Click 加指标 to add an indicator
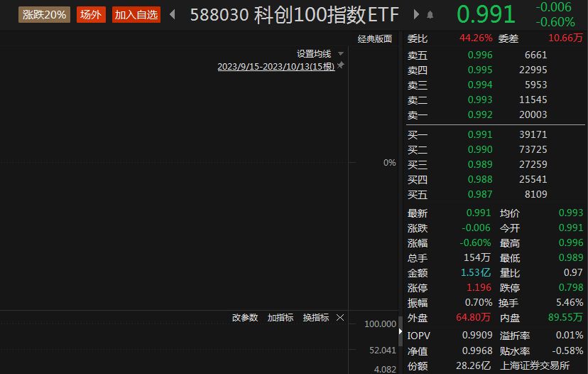 click(x=280, y=318)
